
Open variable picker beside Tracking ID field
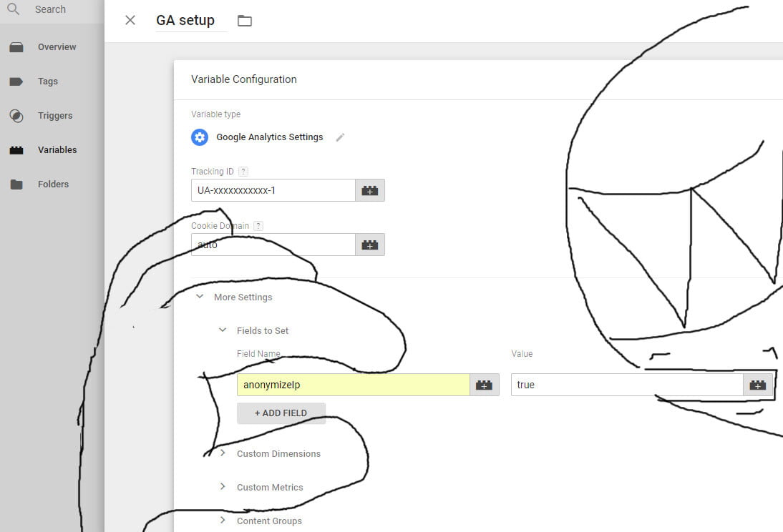370,190
